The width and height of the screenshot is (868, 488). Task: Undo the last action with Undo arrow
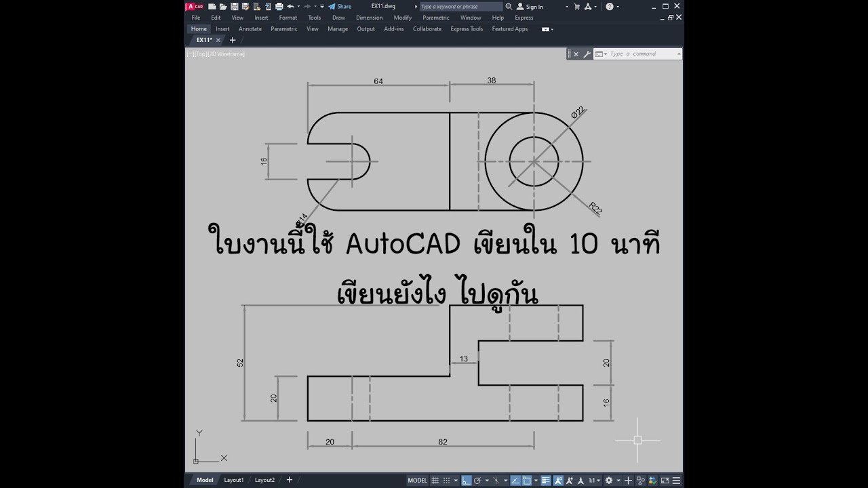290,6
